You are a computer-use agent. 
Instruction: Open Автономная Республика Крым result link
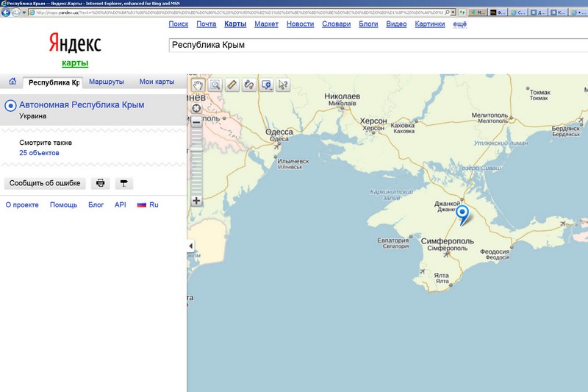tap(82, 104)
